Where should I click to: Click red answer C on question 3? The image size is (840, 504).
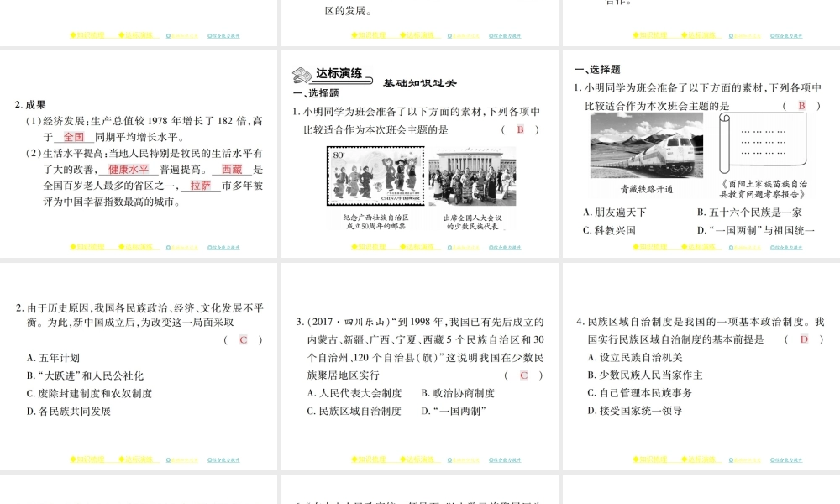524,376
